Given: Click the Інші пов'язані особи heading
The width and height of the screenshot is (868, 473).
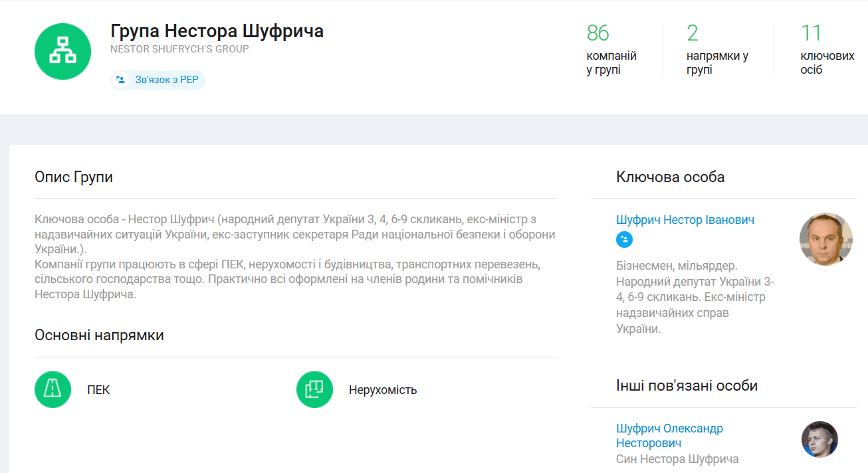Looking at the screenshot, I should [x=687, y=386].
